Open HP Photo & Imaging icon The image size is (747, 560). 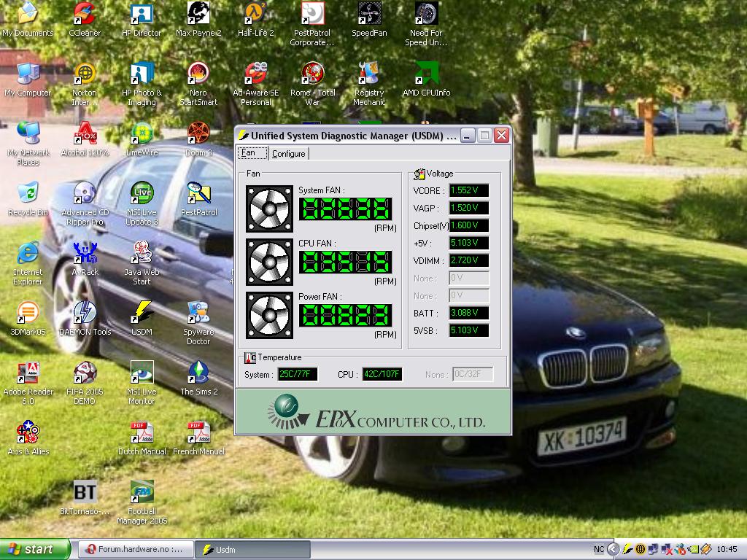(x=142, y=84)
